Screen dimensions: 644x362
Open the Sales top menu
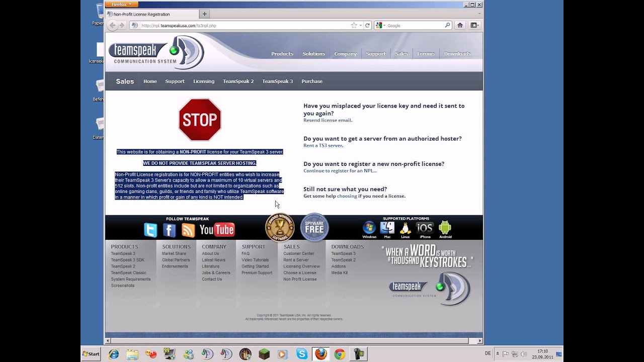click(401, 54)
